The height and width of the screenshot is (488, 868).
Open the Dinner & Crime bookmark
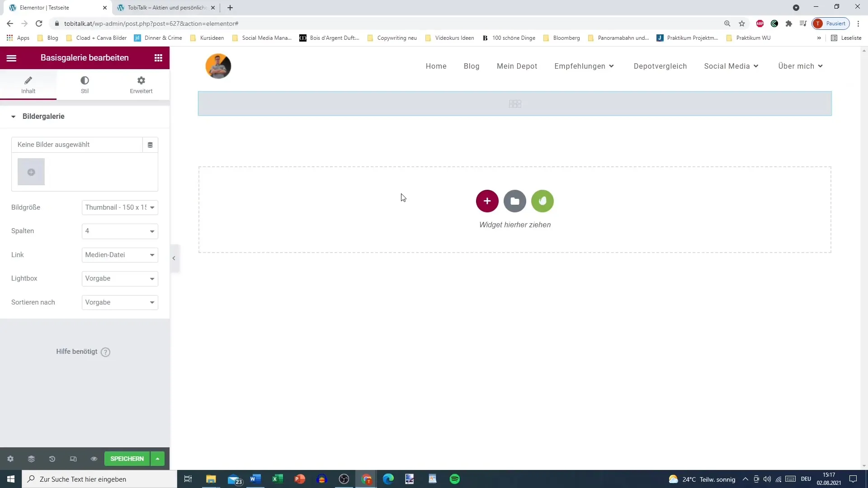[x=158, y=38]
